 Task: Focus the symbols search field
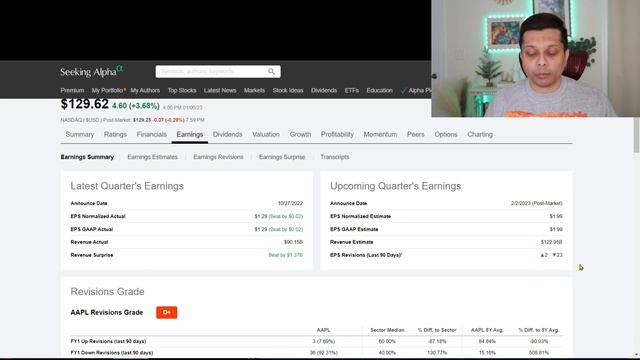[218, 71]
